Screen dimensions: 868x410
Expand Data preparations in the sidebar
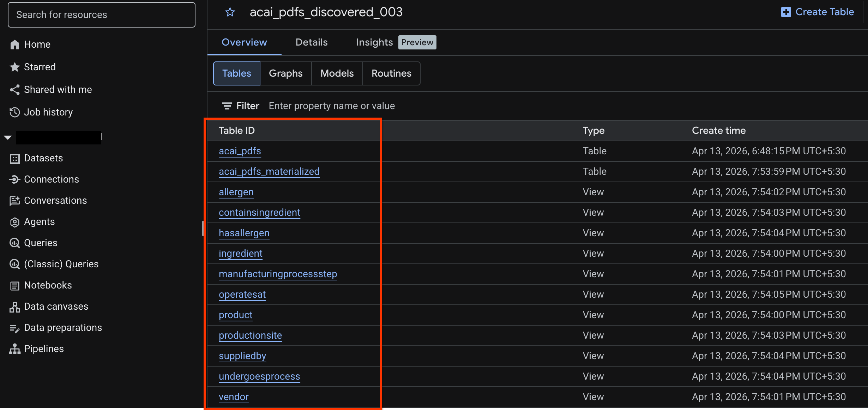[x=63, y=327]
